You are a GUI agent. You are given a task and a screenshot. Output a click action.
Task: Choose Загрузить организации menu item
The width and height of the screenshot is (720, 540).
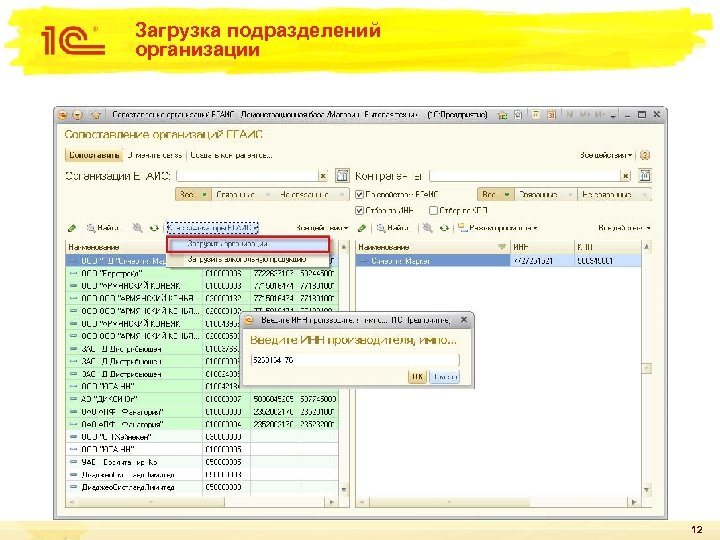(248, 245)
